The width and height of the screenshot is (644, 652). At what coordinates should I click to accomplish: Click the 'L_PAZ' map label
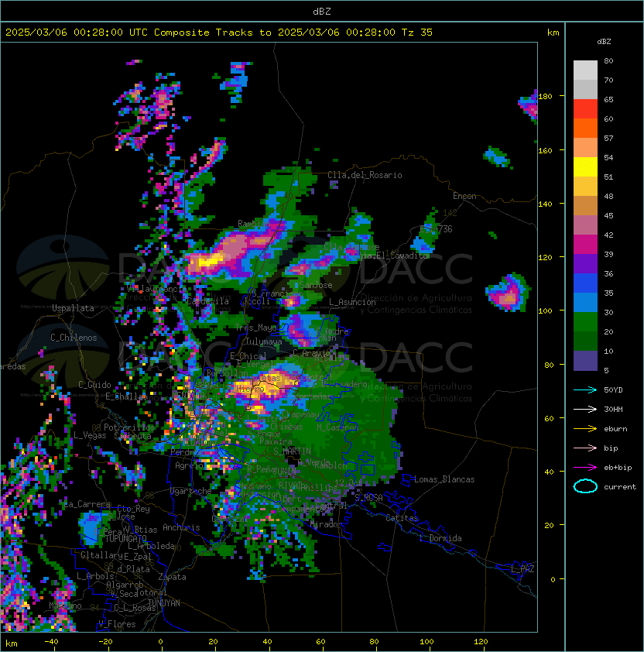(522, 569)
